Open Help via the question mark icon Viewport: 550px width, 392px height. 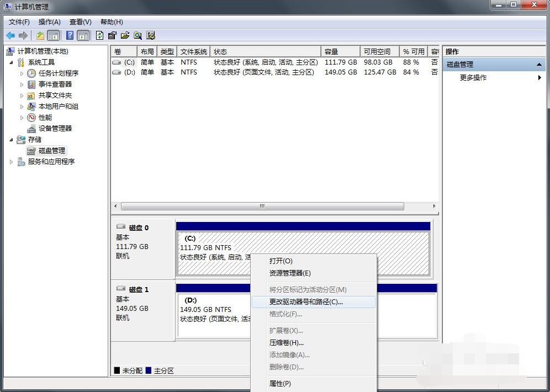[70, 35]
